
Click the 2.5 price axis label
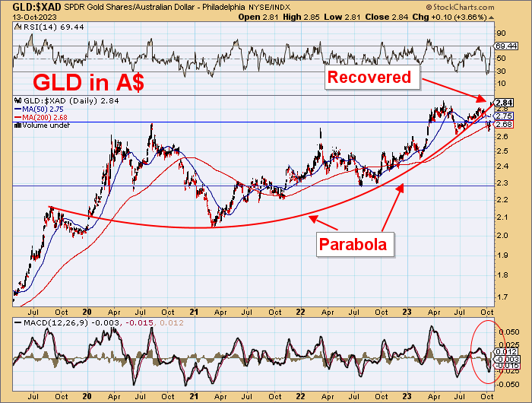(x=502, y=151)
